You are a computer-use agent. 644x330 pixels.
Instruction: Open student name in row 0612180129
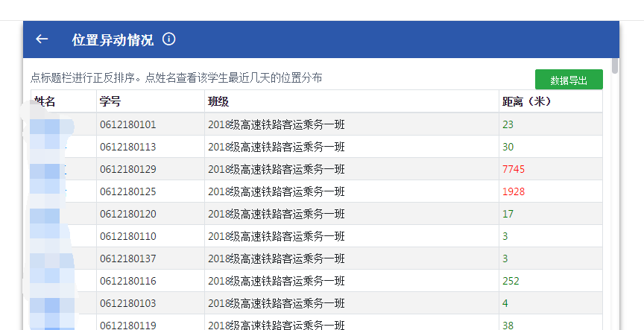pos(52,169)
